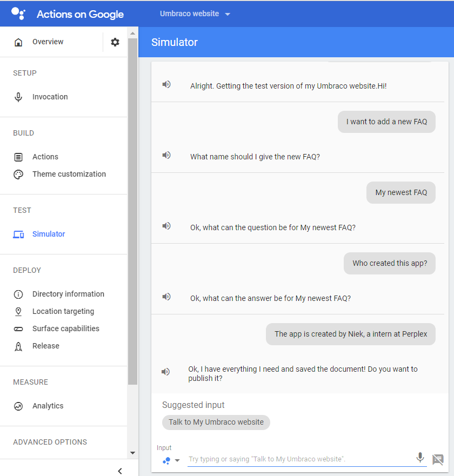Play audio for 'What name should I give' reply
Screen dimensions: 454x476
(x=166, y=156)
